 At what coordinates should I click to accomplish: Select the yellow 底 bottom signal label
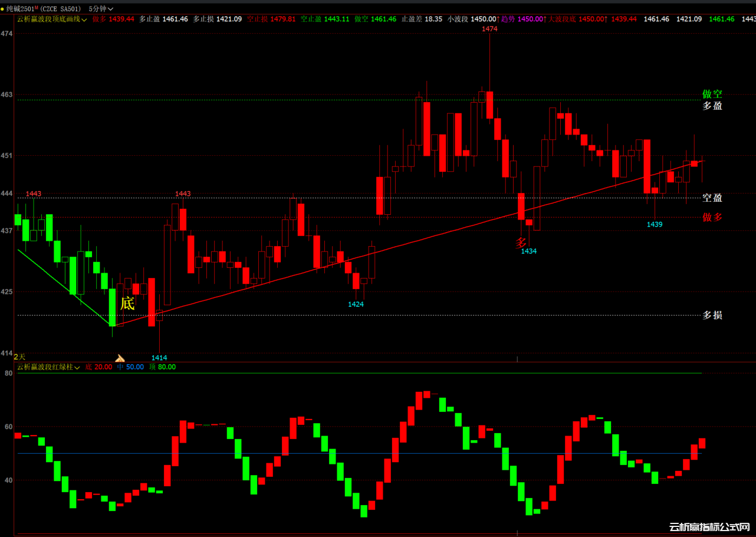[127, 304]
